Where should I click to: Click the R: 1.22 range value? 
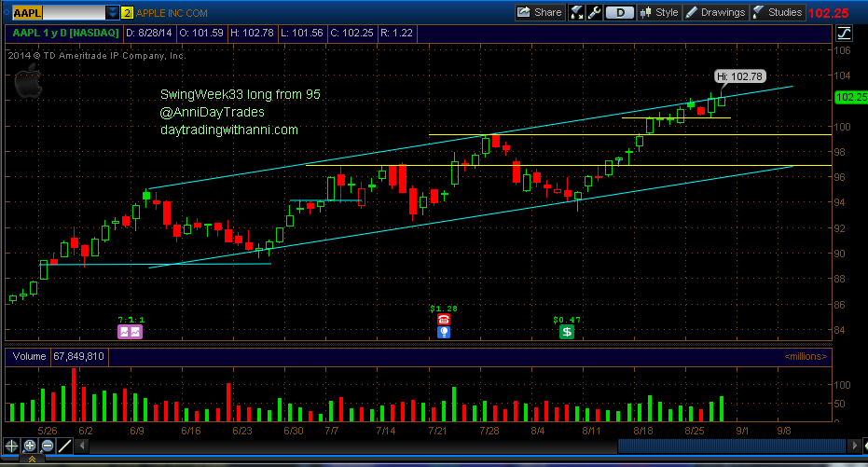coord(396,34)
